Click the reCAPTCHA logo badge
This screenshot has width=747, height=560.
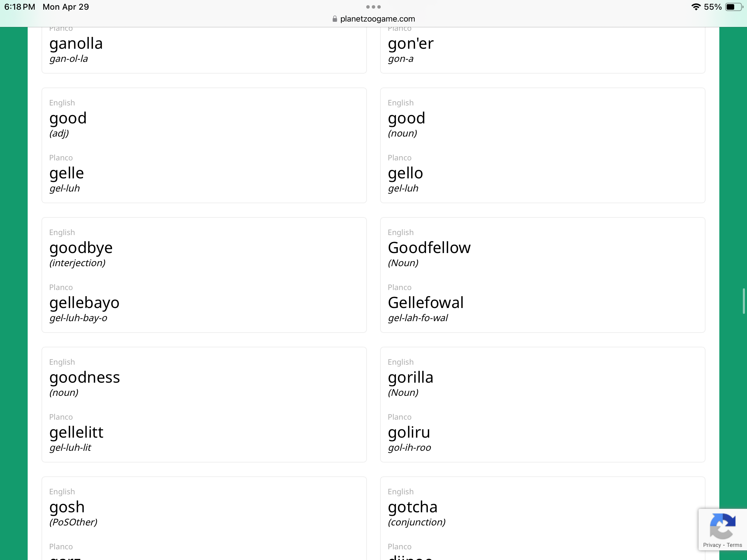(x=722, y=526)
